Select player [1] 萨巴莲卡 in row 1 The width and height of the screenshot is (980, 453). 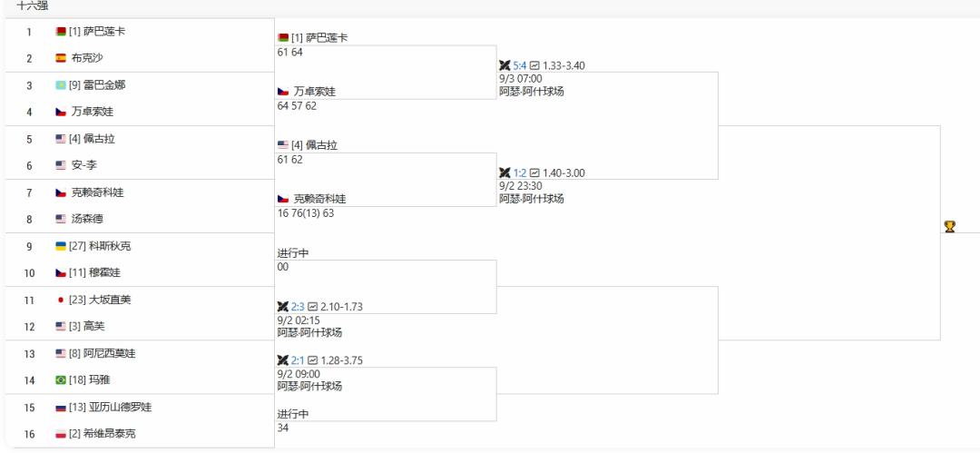pyautogui.click(x=97, y=31)
